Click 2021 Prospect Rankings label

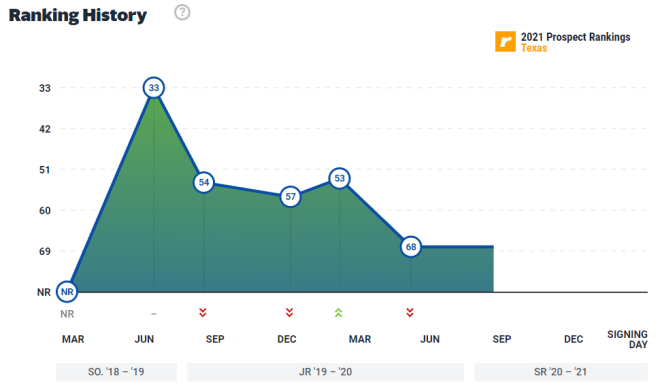[575, 37]
